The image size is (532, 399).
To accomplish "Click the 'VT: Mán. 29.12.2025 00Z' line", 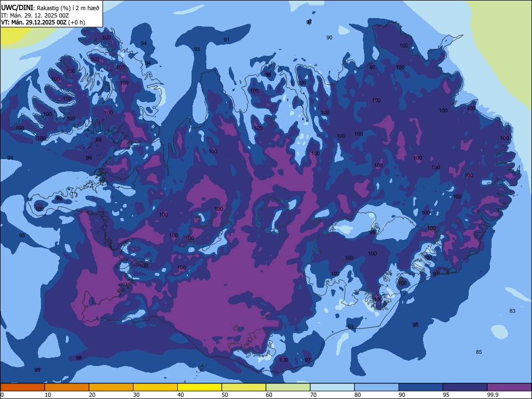I will (x=34, y=22).
